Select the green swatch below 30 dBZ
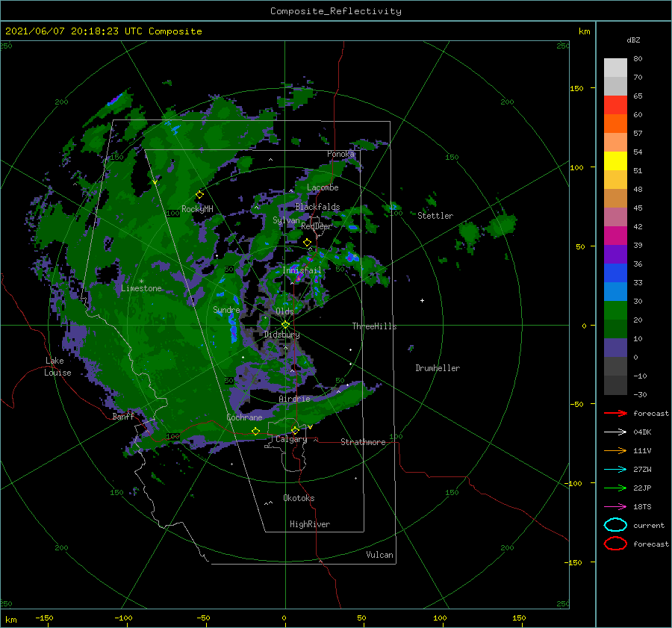Screen dimensions: 672x628 [615, 311]
